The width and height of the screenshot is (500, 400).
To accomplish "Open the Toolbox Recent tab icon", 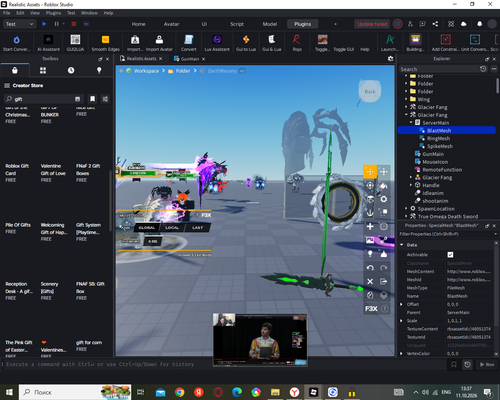I will coord(71,70).
